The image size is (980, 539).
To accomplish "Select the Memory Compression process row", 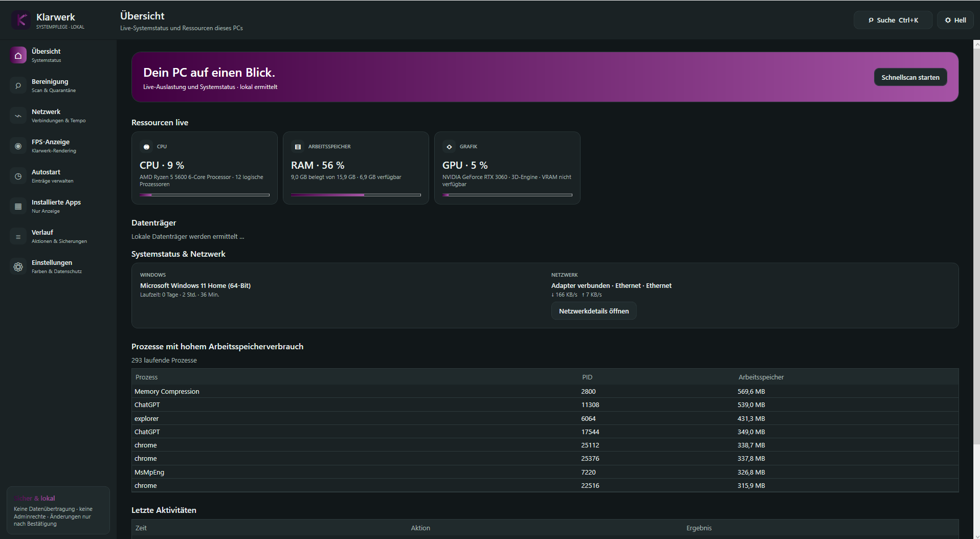I will pyautogui.click(x=545, y=391).
